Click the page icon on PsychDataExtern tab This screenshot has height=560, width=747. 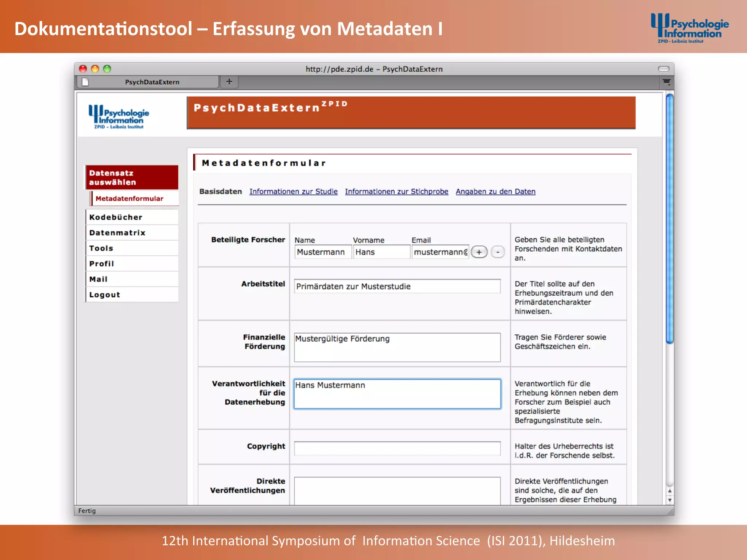pos(85,82)
